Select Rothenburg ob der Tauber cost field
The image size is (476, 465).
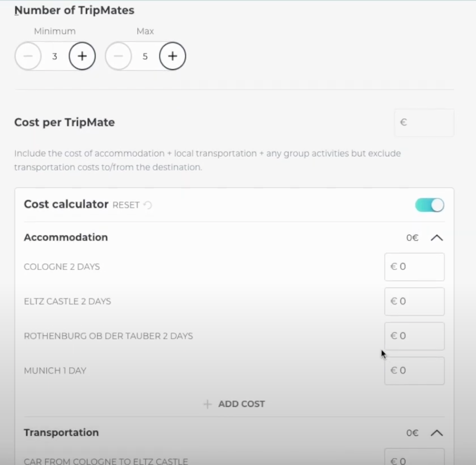coord(414,336)
